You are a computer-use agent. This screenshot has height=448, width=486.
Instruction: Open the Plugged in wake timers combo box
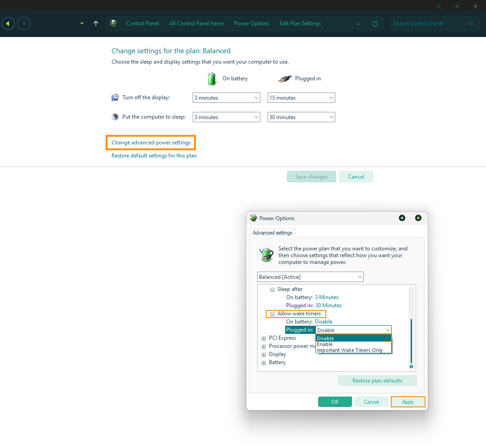pyautogui.click(x=353, y=330)
